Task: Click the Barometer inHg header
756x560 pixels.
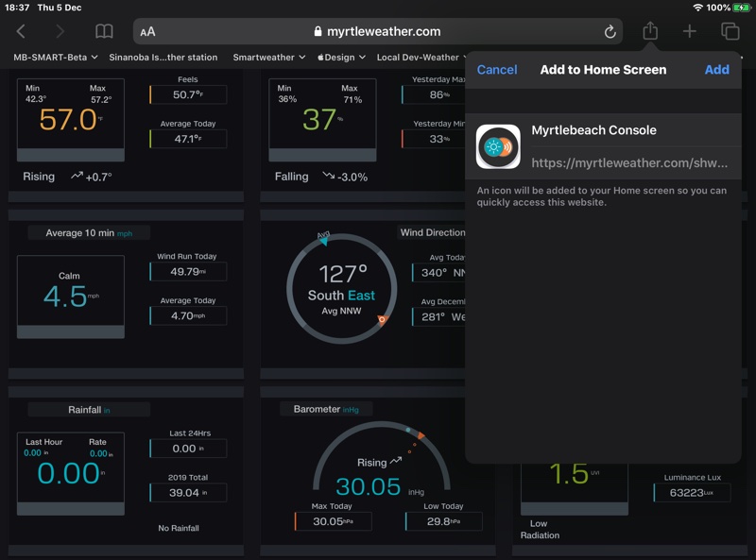Action: click(x=326, y=409)
